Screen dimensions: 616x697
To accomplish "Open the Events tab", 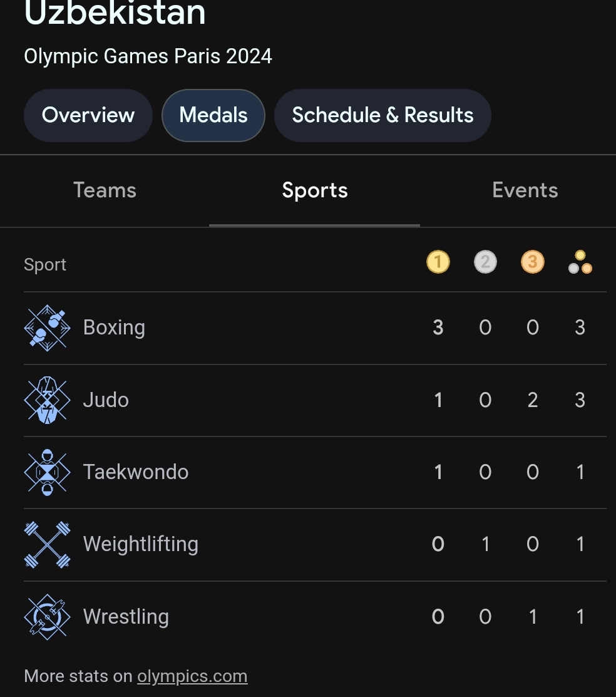I will click(525, 190).
